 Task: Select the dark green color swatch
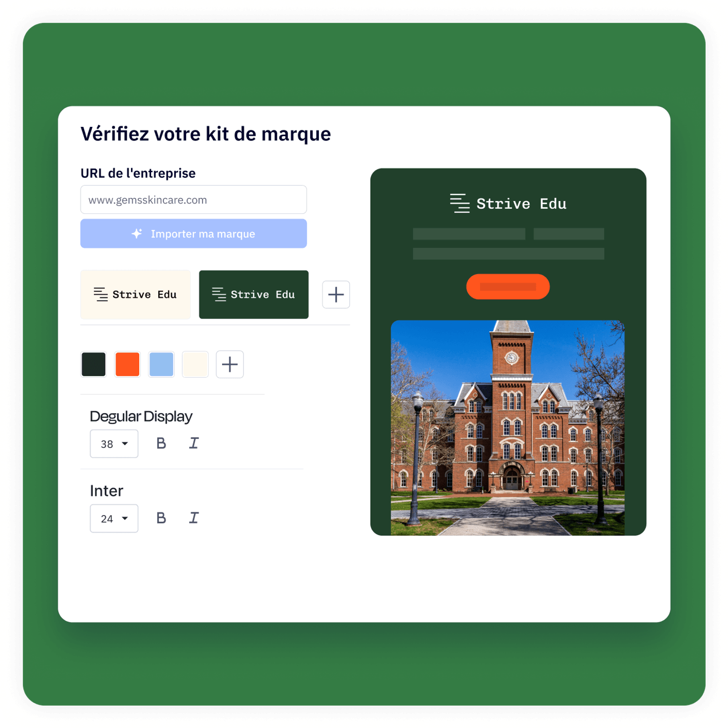pos(94,364)
